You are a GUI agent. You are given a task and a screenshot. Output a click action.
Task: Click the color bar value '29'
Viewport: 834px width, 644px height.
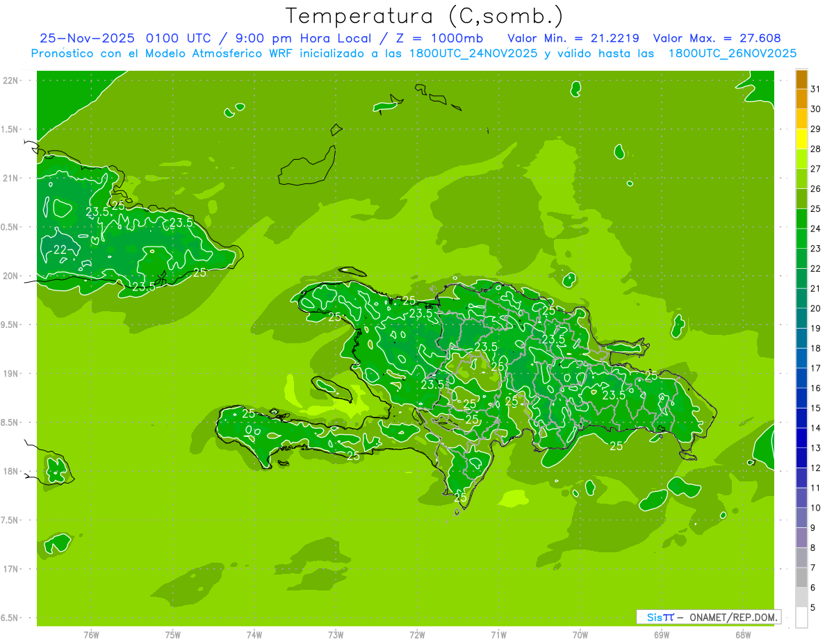tap(816, 129)
